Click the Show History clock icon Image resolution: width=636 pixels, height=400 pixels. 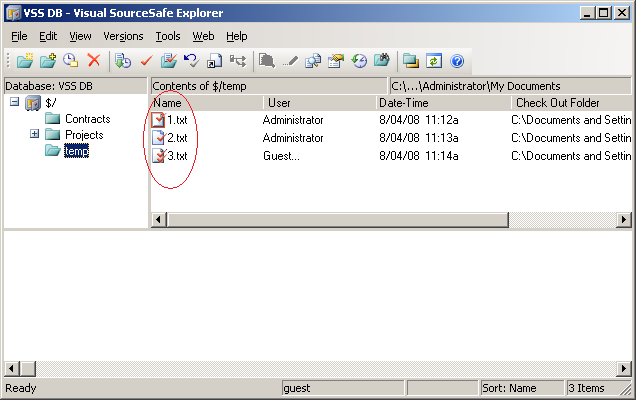point(358,61)
